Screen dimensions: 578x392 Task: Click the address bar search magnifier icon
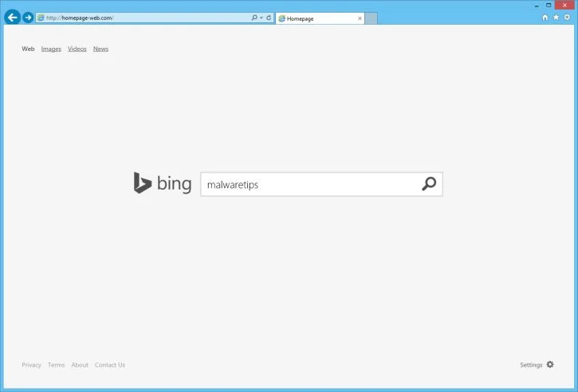(254, 18)
